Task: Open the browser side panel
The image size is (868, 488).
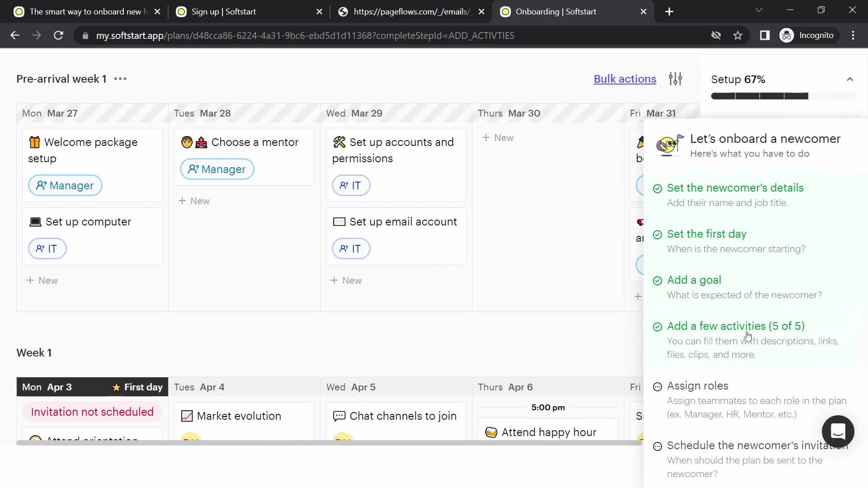Action: point(764,35)
